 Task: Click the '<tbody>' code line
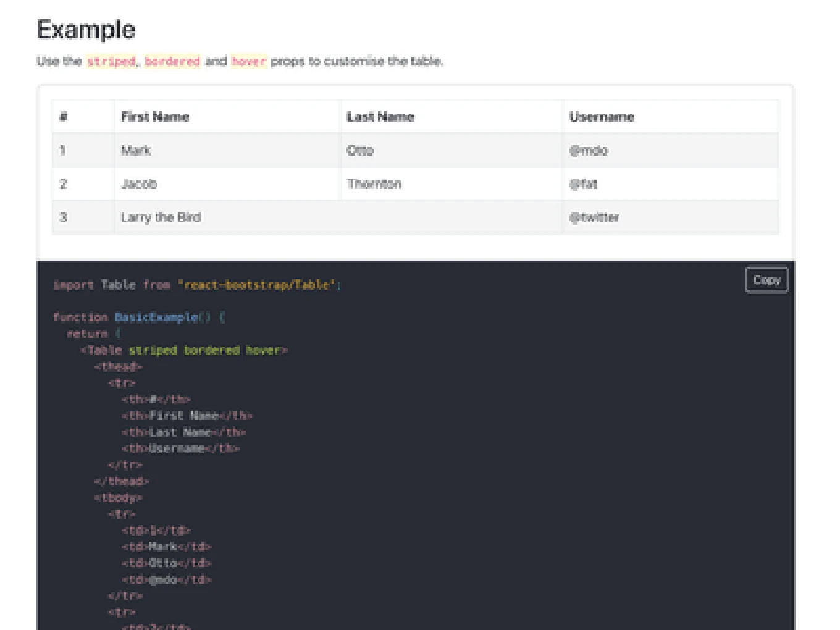[x=118, y=497]
